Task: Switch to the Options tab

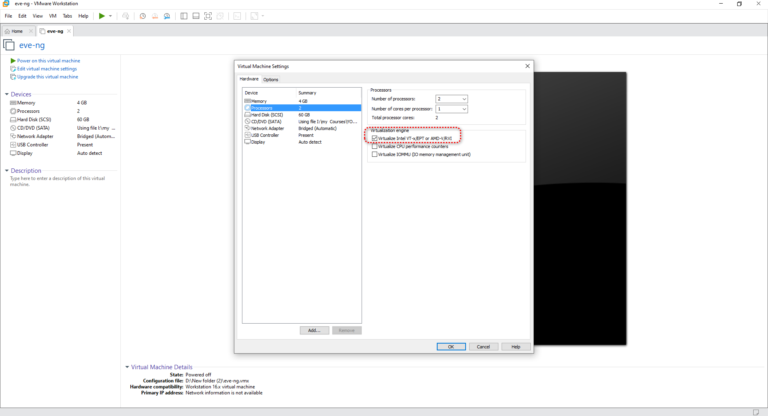Action: click(270, 79)
